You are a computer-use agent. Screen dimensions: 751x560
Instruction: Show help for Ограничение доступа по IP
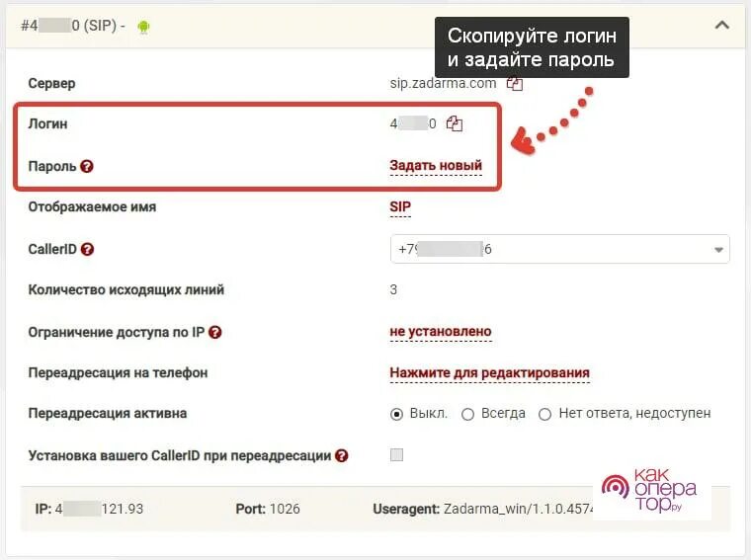(x=215, y=332)
